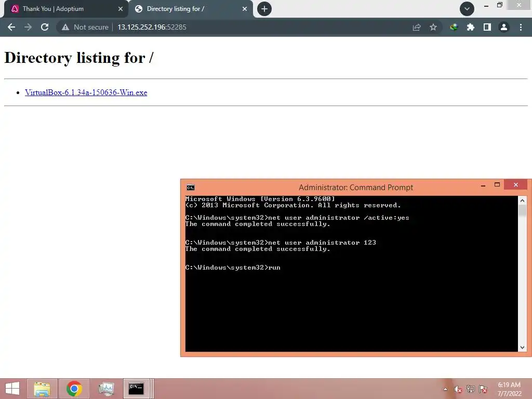532x399 pixels.
Task: Toggle the Chrome side panel
Action: pyautogui.click(x=487, y=27)
